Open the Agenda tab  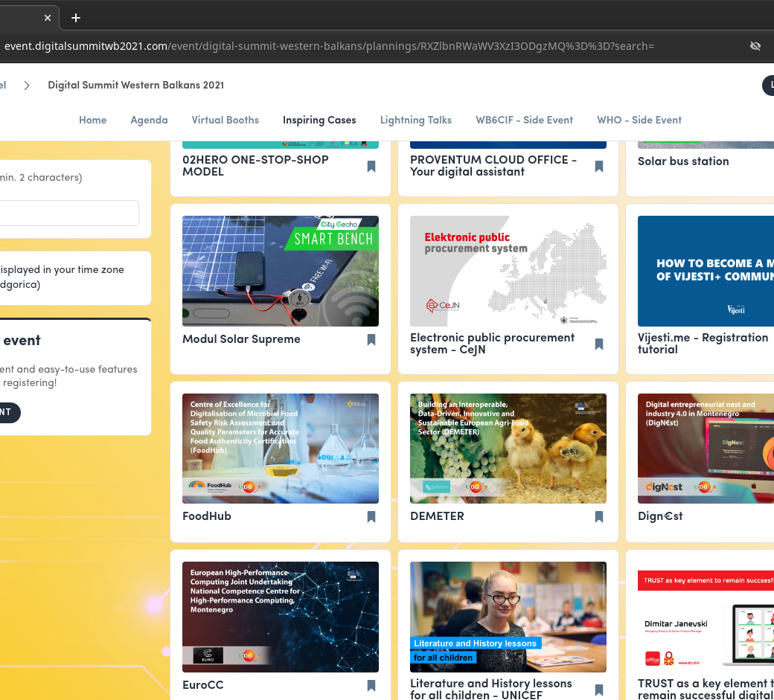coord(149,120)
